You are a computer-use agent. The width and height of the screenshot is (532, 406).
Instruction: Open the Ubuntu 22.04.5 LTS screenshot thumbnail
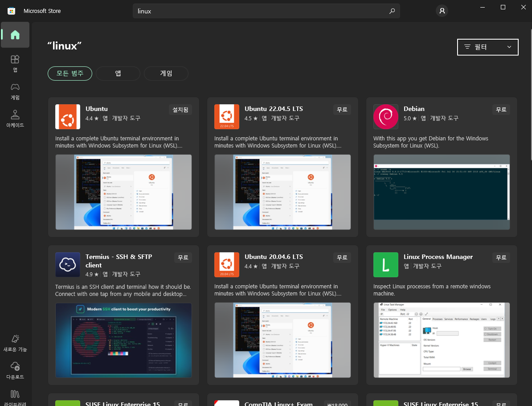point(282,192)
